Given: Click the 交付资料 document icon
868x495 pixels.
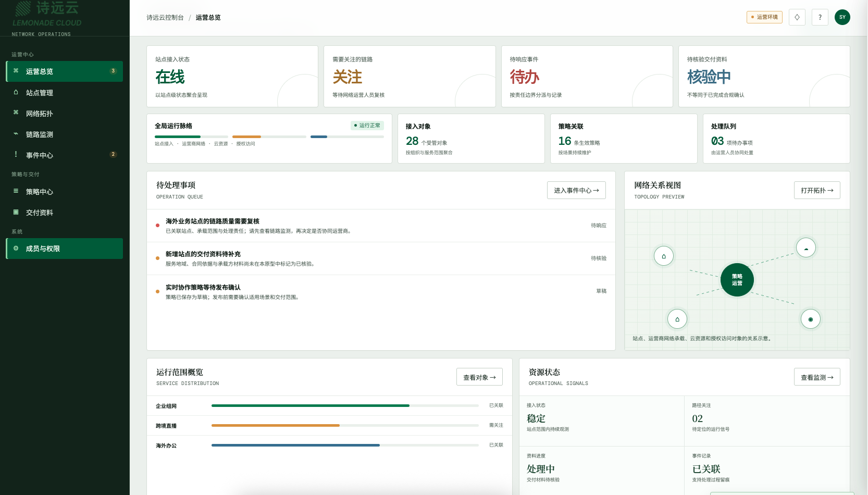Looking at the screenshot, I should pos(16,212).
